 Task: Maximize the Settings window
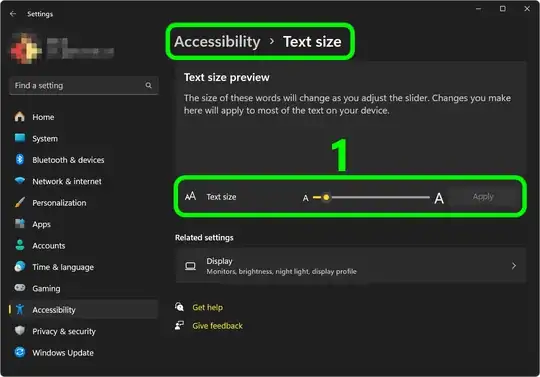pos(503,9)
